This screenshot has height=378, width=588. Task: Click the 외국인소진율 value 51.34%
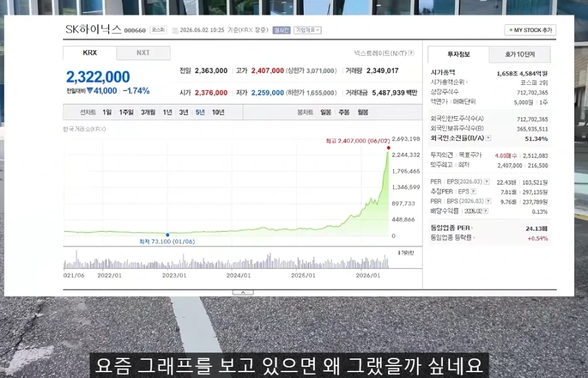pyautogui.click(x=536, y=138)
